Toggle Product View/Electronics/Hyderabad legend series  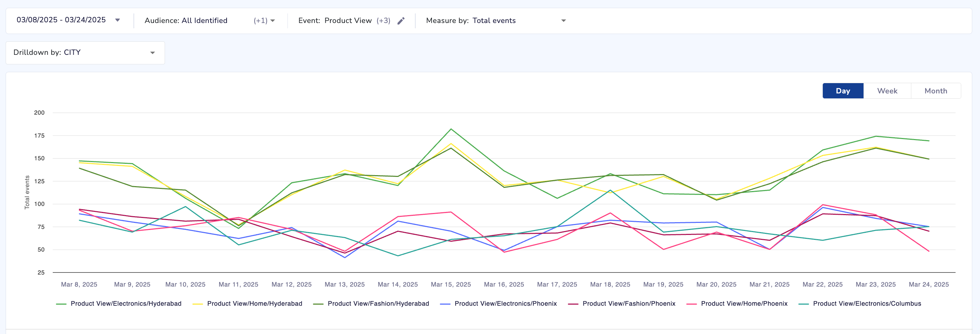(126, 304)
